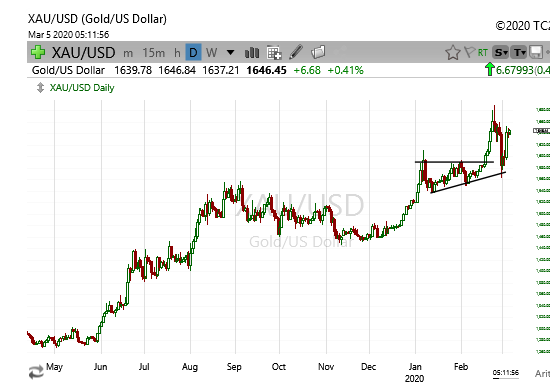Open the S dropdown button
The height and width of the screenshot is (385, 550).
(500, 53)
